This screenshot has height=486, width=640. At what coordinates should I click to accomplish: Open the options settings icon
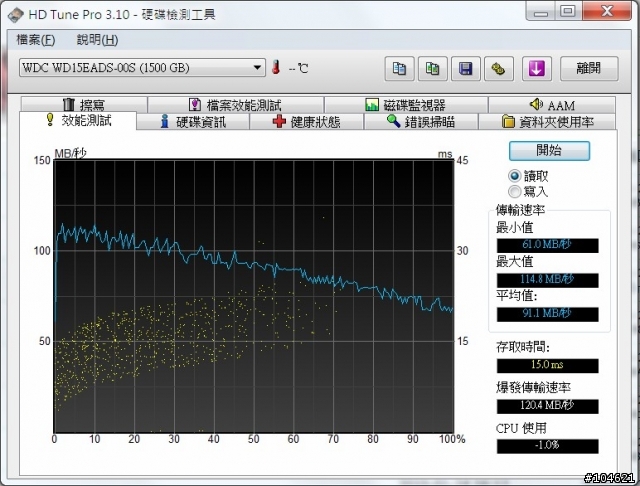pos(498,69)
